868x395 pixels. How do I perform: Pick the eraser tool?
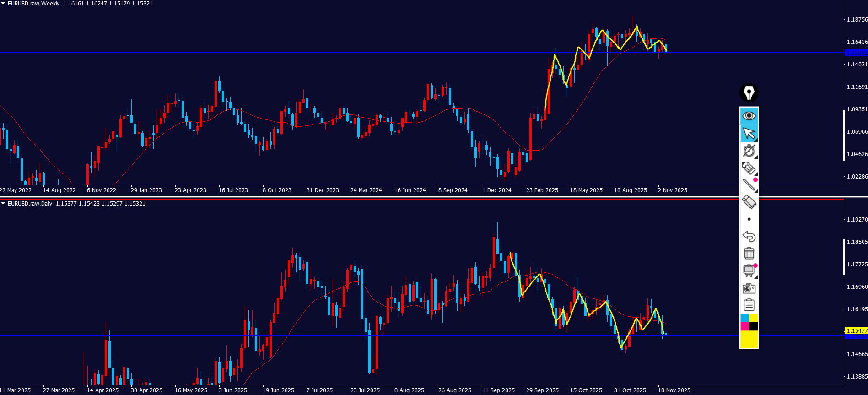point(749,202)
